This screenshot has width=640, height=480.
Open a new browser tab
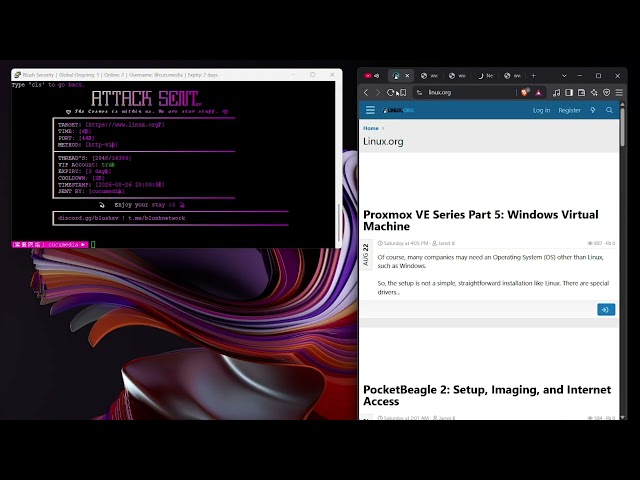coord(533,76)
